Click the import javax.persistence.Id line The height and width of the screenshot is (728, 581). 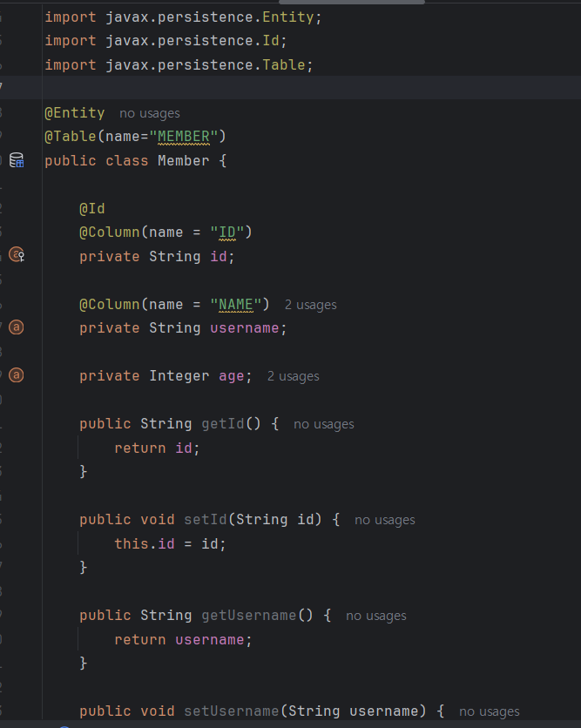tap(166, 41)
